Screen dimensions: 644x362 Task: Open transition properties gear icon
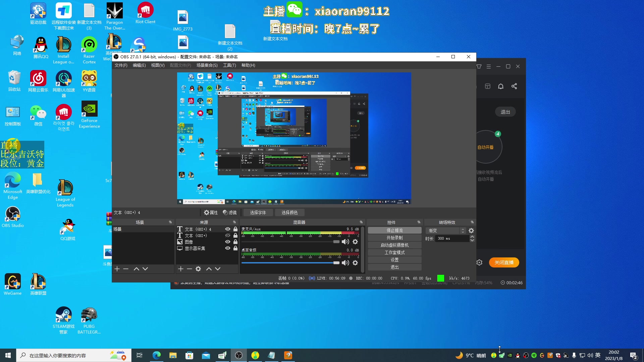471,231
